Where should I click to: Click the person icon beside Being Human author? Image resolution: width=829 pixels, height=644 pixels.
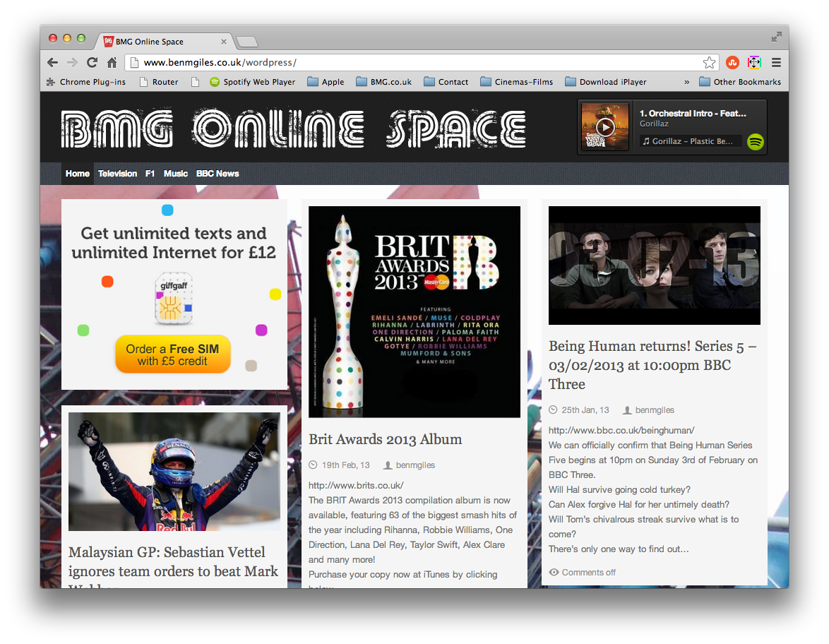627,410
